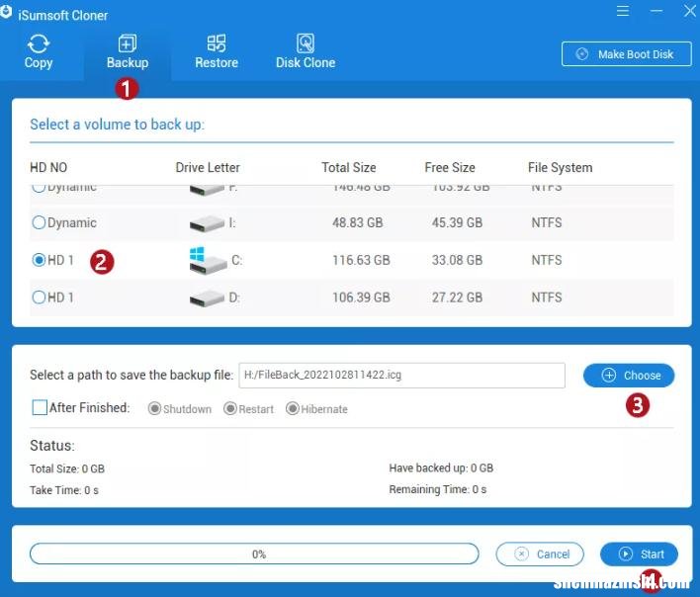Select the Dynamic I: volume radio button
This screenshot has height=597, width=700.
coord(39,222)
